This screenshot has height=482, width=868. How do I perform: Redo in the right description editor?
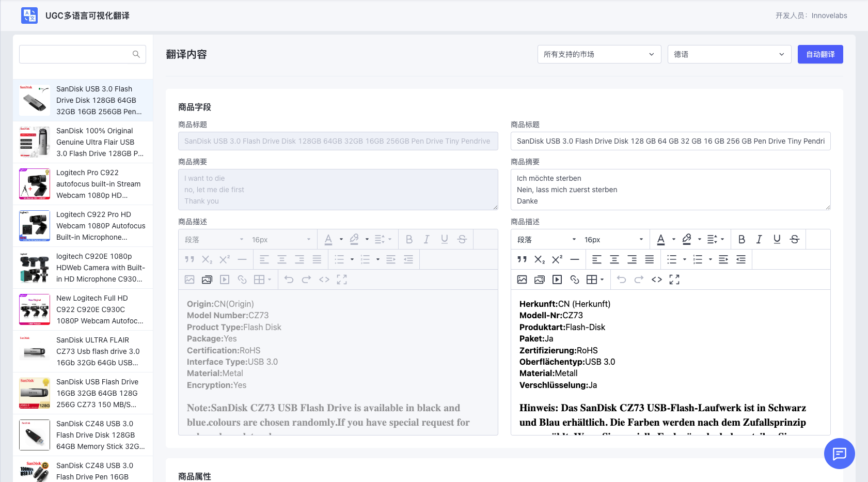[x=639, y=279]
